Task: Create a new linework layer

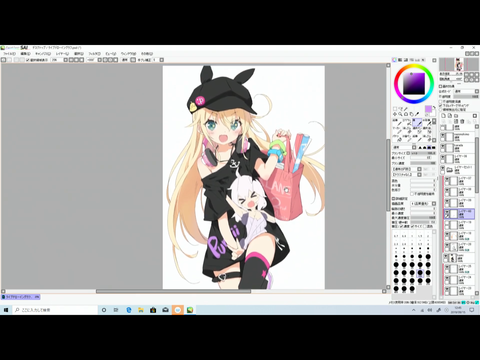Action: 450,115
